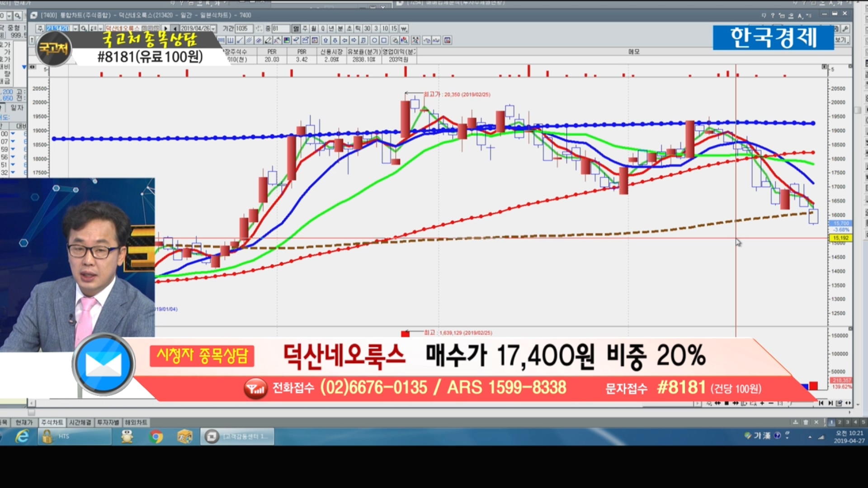Select screen page 2 button

[x=840, y=422]
